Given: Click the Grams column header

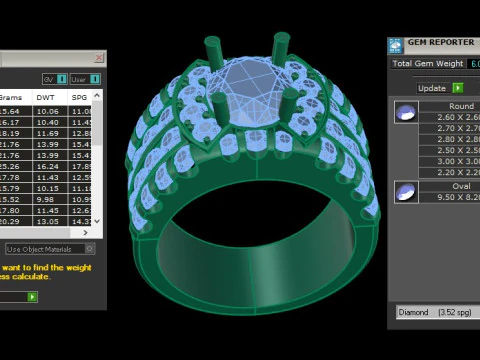Looking at the screenshot, I should coord(16,98).
